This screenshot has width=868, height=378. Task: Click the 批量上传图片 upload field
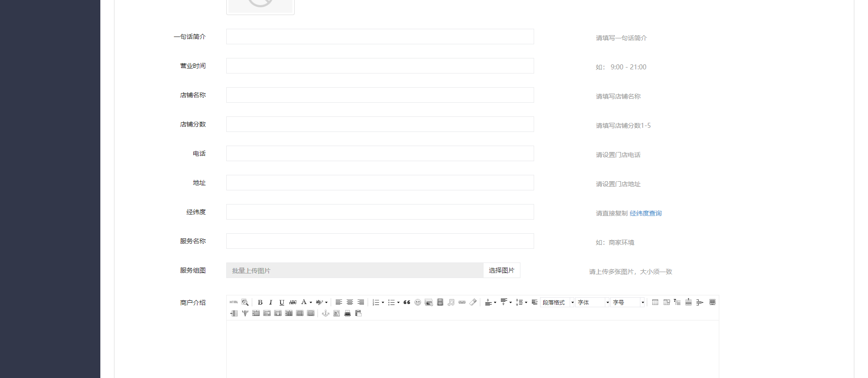[x=355, y=270]
